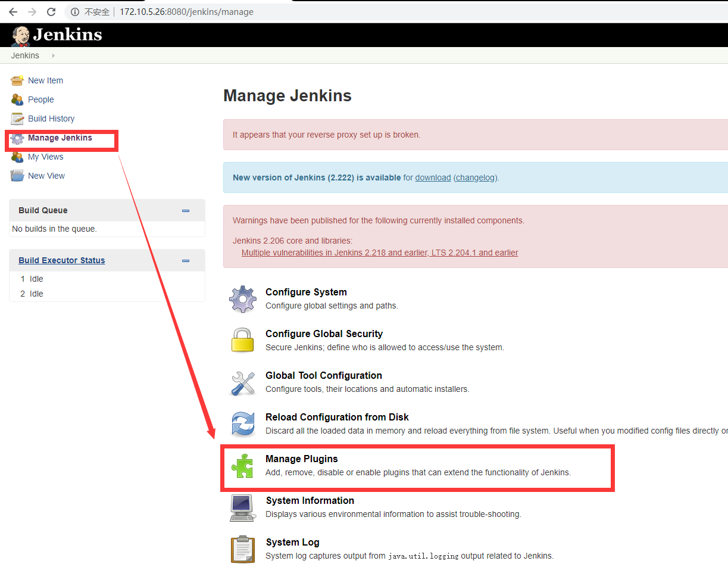Open the New View link
728x567 pixels.
click(46, 176)
